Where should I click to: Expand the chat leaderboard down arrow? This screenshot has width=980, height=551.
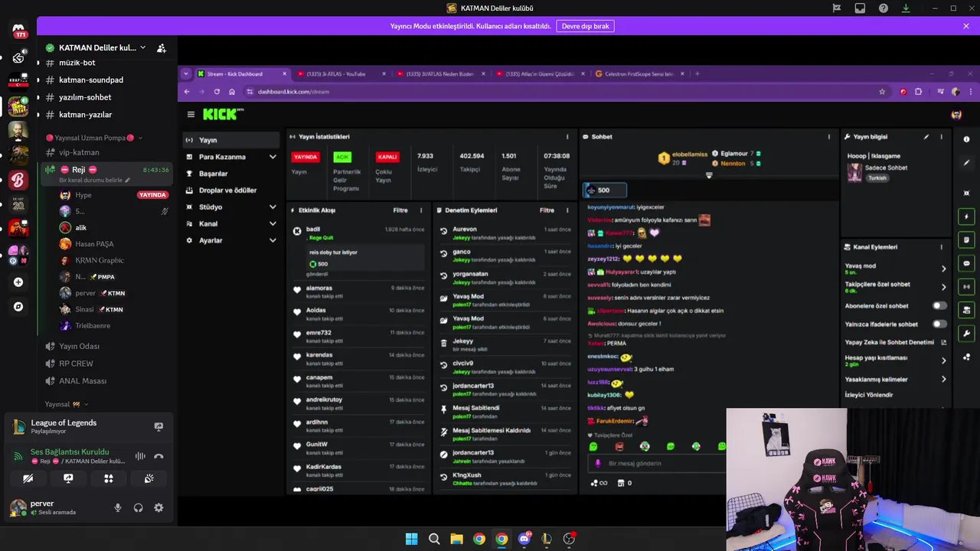tap(709, 175)
